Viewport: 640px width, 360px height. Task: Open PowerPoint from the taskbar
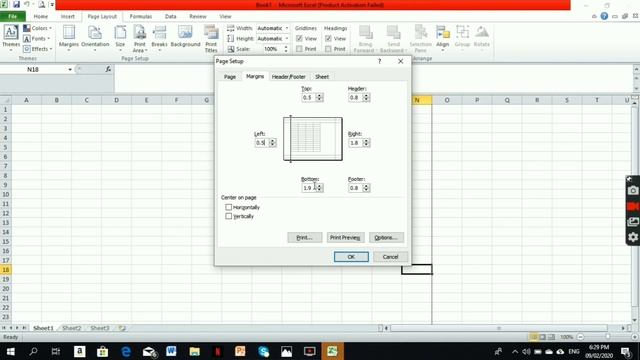(240, 351)
